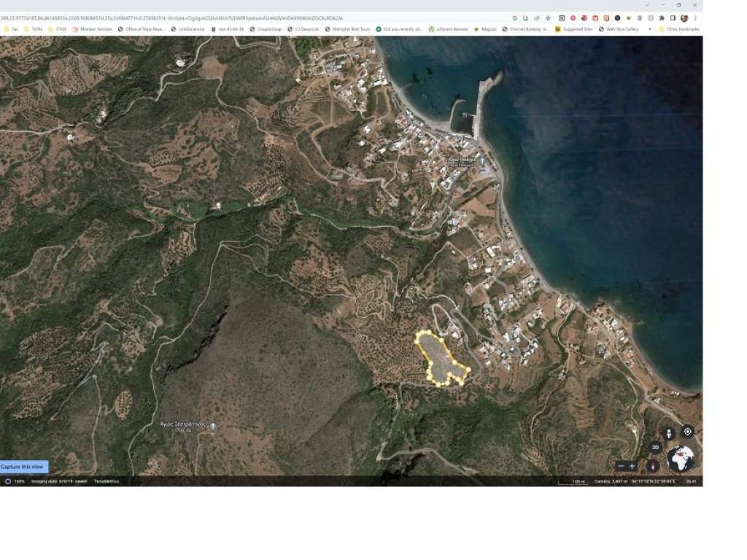Viewport: 747px width, 560px height.
Task: Toggle the 3D view button
Action: (655, 447)
